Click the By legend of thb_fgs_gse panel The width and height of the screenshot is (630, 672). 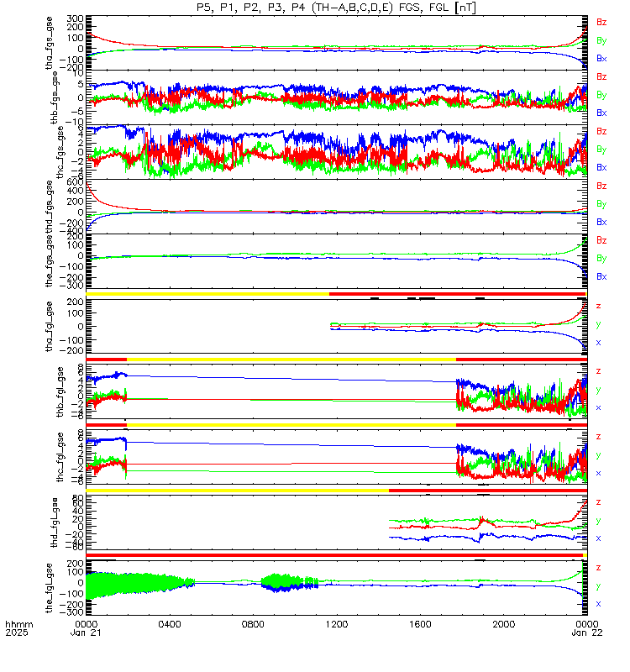click(601, 95)
